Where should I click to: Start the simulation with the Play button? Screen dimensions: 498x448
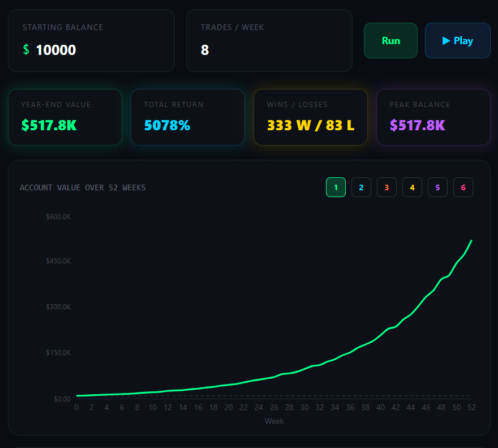pos(457,40)
